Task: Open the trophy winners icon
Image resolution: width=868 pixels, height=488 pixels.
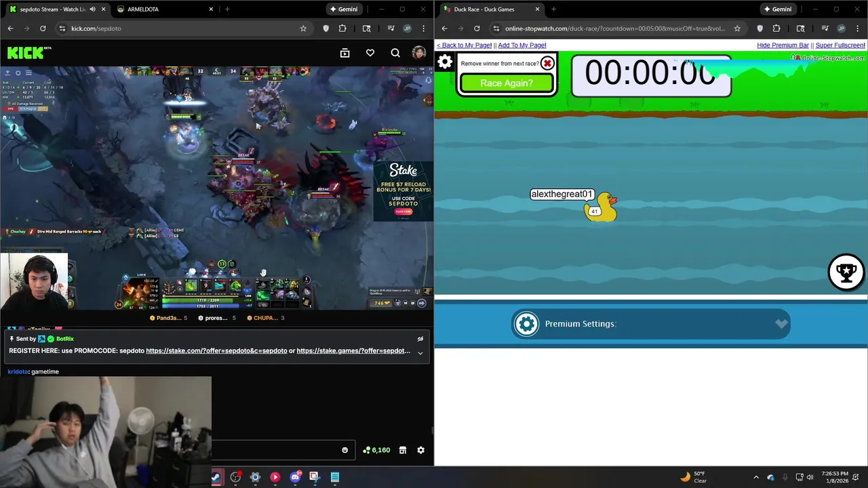Action: point(846,272)
